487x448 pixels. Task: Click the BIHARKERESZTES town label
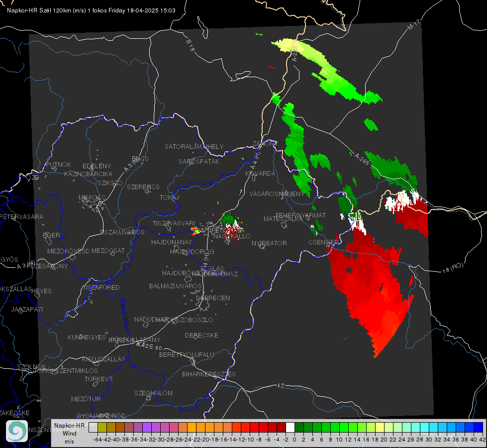pyautogui.click(x=209, y=374)
